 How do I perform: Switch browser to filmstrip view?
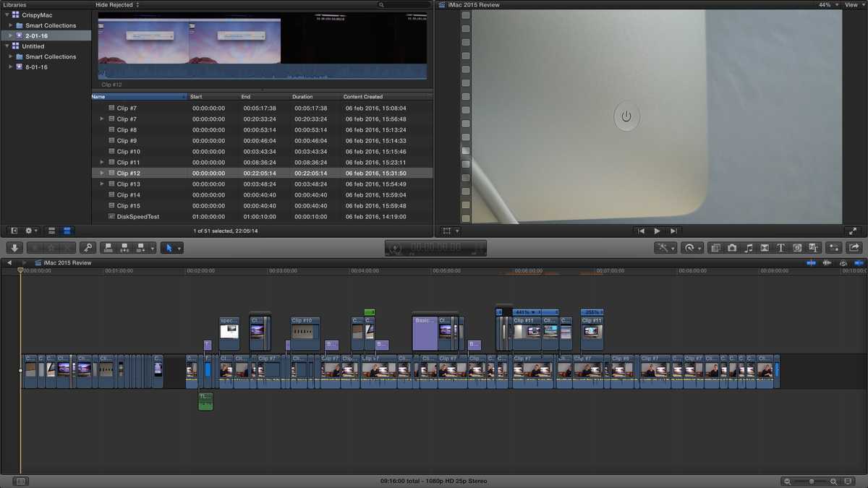pos(51,231)
